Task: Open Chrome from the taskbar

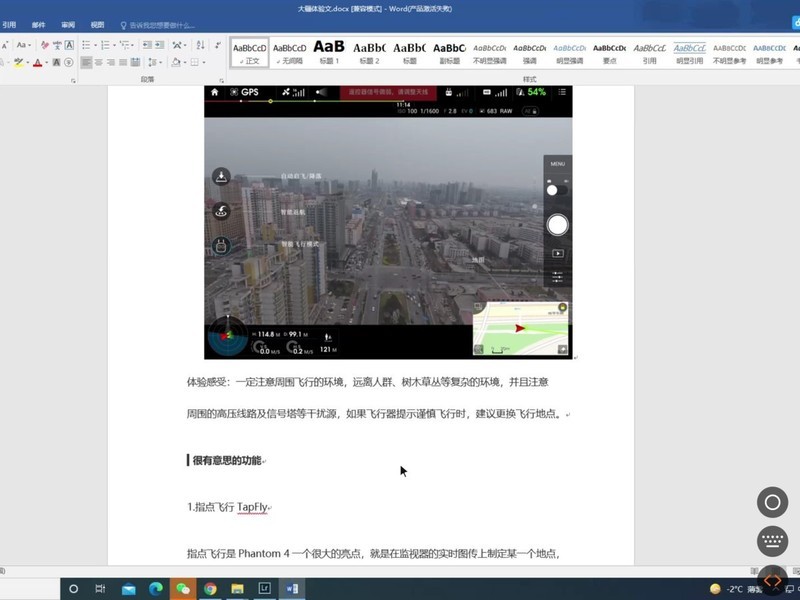Action: point(209,589)
